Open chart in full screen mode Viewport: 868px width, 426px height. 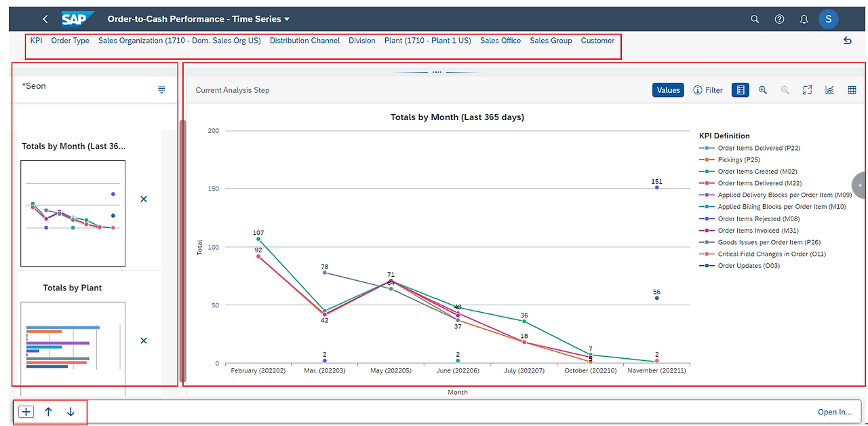[x=807, y=90]
